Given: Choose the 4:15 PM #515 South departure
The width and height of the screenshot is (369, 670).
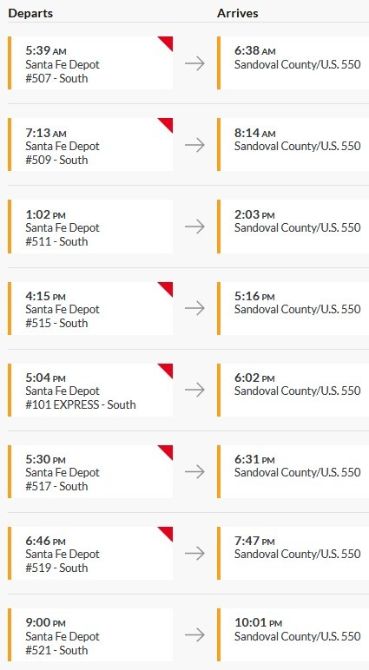Looking at the screenshot, I should (91, 308).
